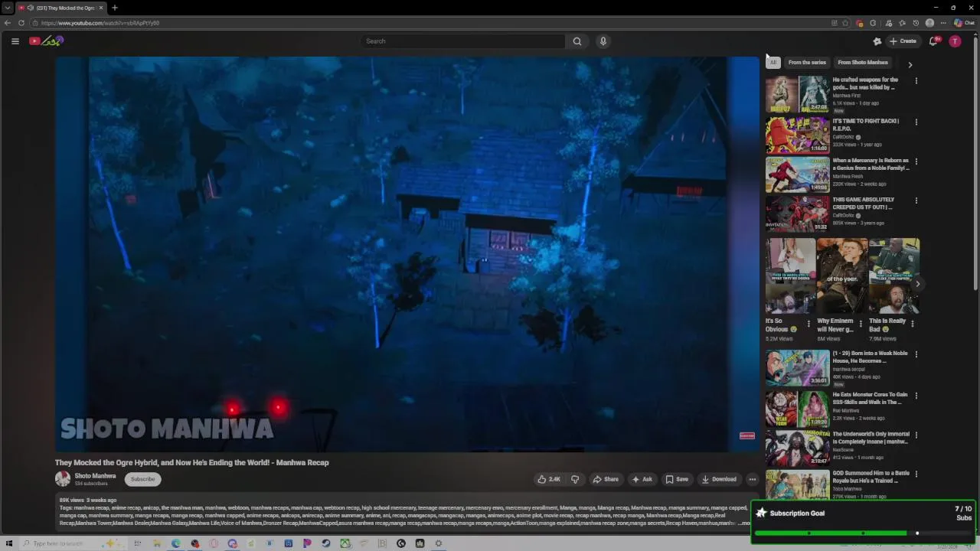Viewport: 980px width, 551px height.
Task: Open the This Is Really Bad short
Action: (894, 276)
